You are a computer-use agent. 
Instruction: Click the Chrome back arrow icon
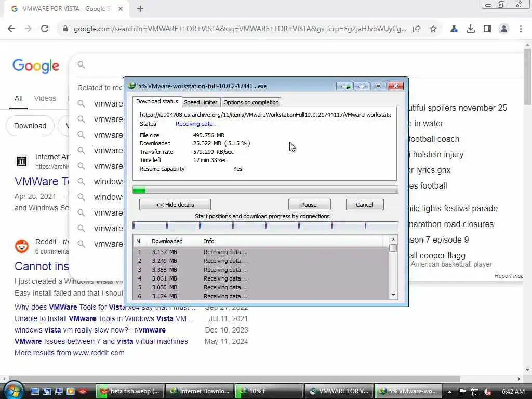[11, 29]
